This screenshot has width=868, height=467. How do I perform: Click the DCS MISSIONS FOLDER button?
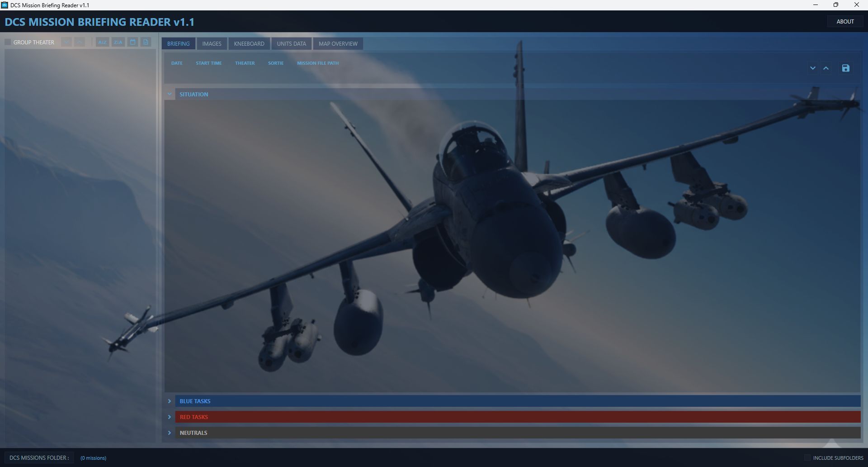39,457
